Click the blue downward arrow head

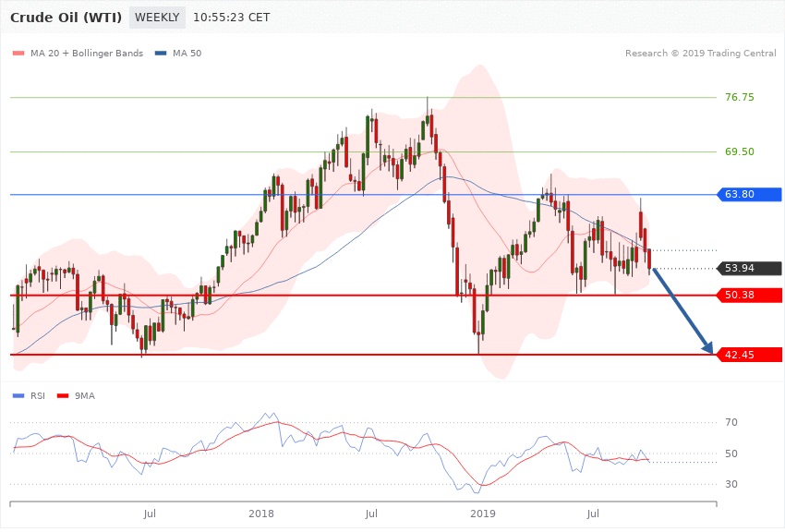[x=708, y=347]
